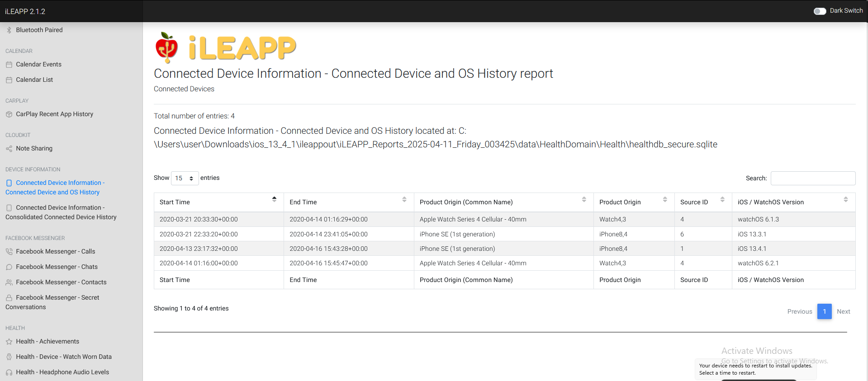Click the device icon beside Consolidated Connected Device History
This screenshot has width=868, height=381.
point(9,208)
